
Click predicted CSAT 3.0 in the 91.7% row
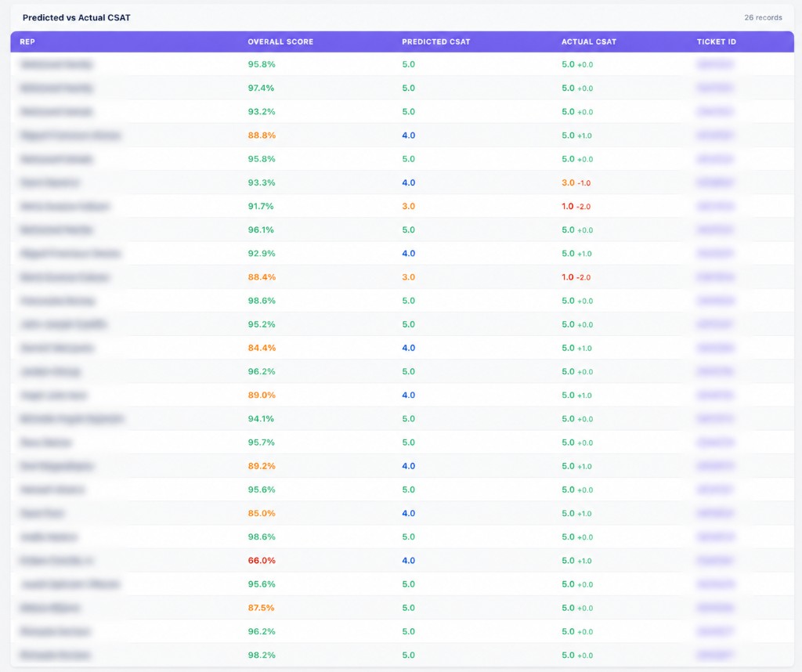[x=408, y=206]
